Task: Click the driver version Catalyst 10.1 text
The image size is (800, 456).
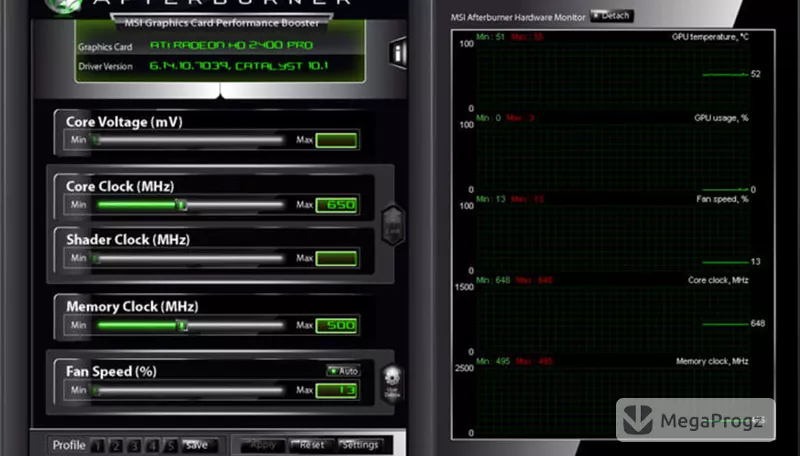Action: point(239,66)
